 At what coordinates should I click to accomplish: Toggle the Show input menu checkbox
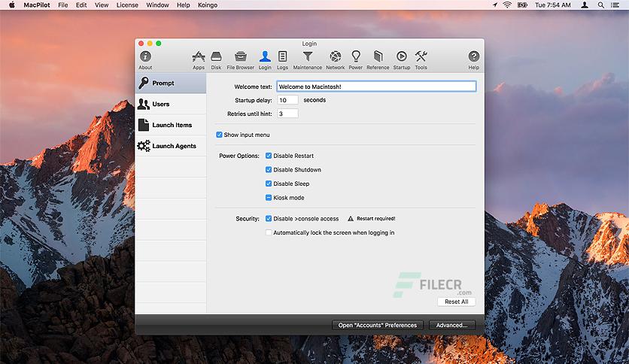(219, 135)
